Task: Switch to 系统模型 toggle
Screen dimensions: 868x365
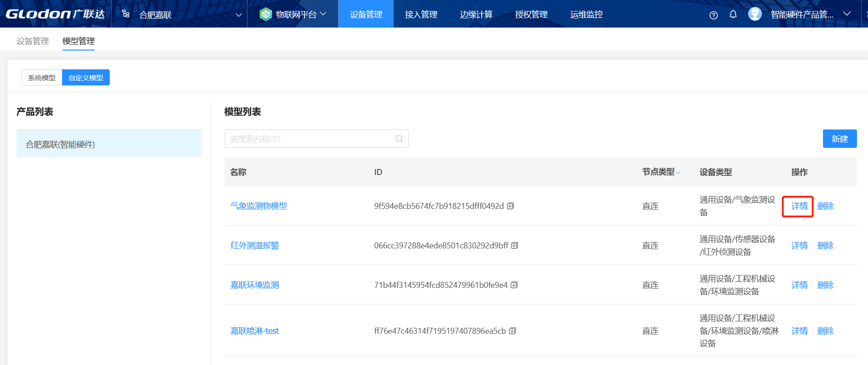Action: tap(42, 78)
